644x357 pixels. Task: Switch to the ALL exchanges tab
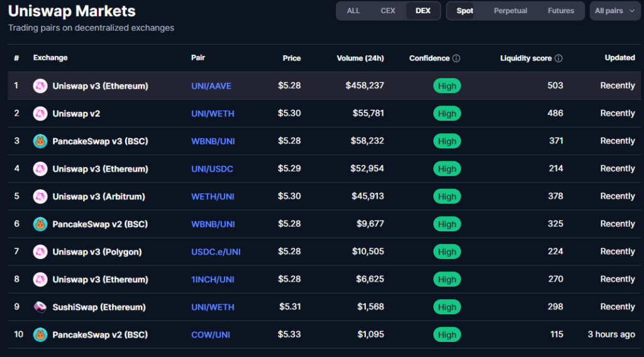[353, 11]
